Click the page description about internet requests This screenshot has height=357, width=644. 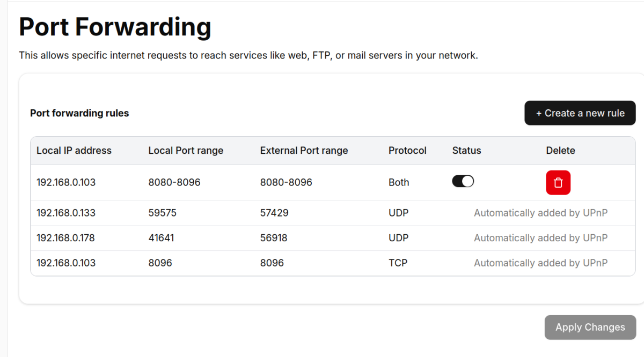248,55
